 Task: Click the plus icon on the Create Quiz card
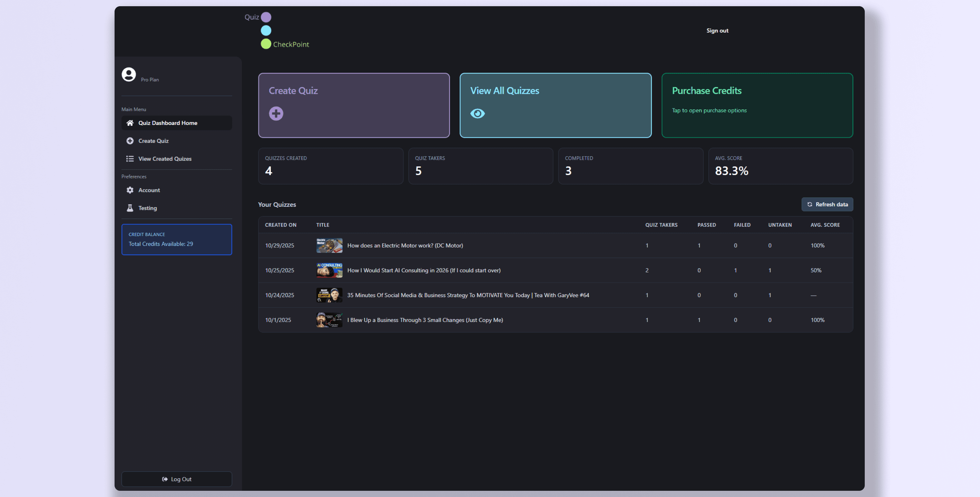pyautogui.click(x=276, y=113)
